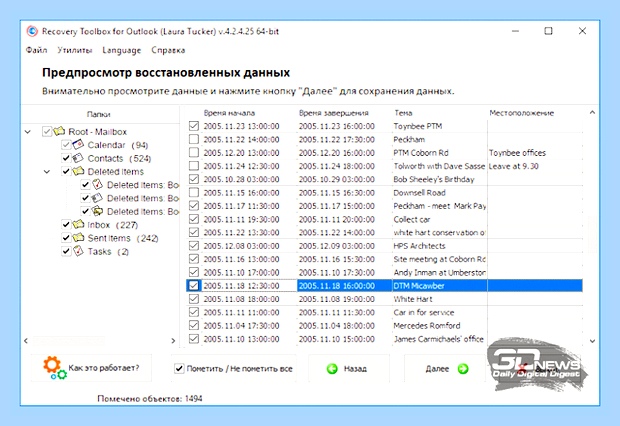Image resolution: width=620 pixels, height=426 pixels.
Task: Toggle the mark / unmark all checkbox
Action: pyautogui.click(x=179, y=369)
